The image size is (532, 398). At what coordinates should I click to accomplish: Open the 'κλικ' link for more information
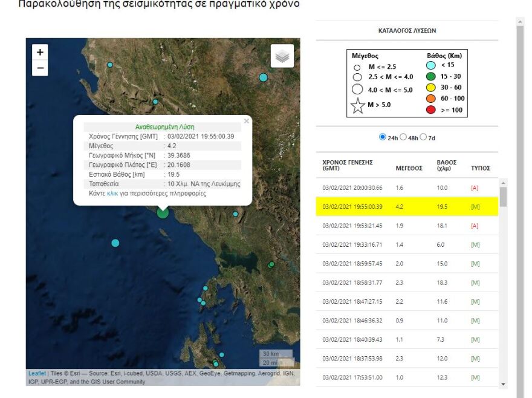tap(112, 194)
